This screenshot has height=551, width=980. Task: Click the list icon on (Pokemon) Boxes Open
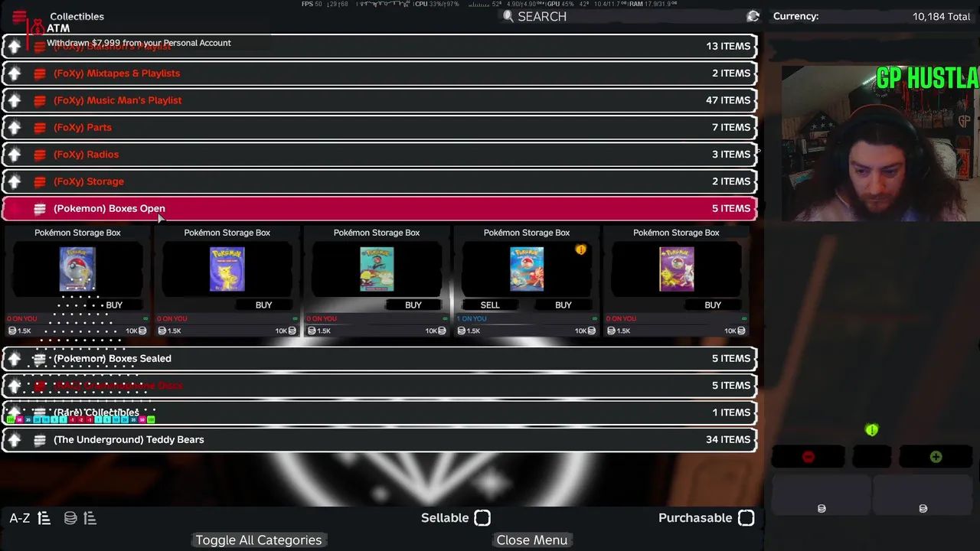pyautogui.click(x=40, y=209)
